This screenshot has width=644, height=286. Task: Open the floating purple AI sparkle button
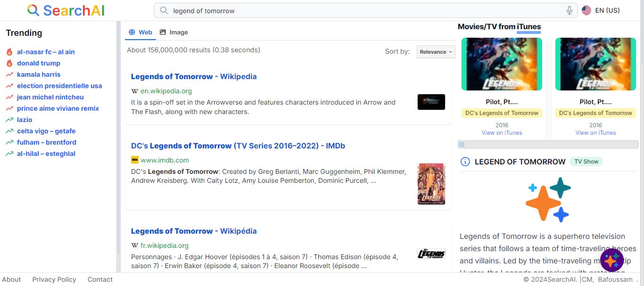[612, 260]
